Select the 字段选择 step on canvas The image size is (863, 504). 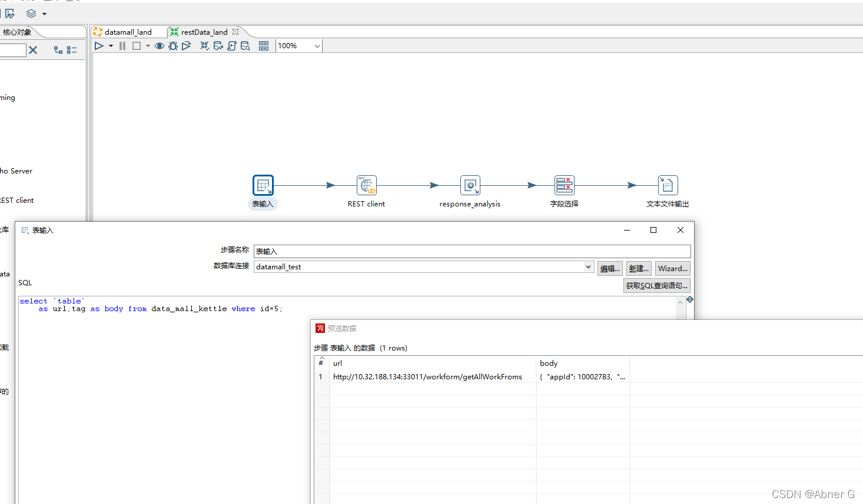click(x=564, y=185)
